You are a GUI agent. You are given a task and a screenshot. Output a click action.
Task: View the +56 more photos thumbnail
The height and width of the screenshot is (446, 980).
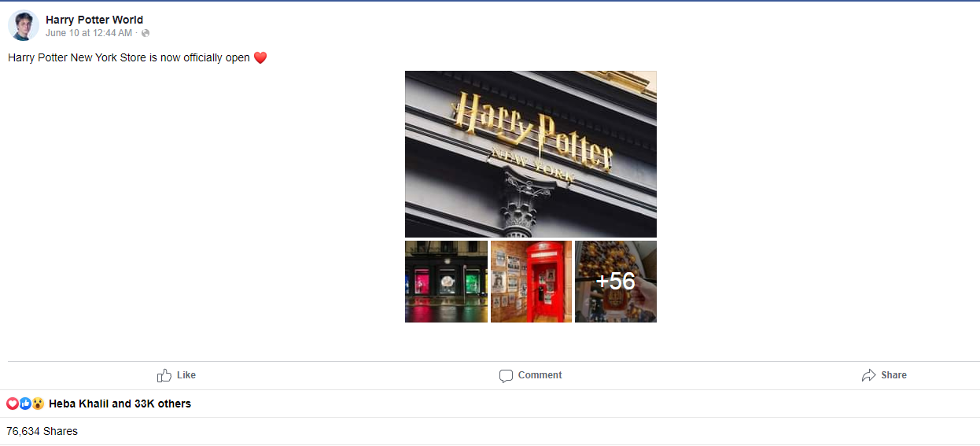(x=616, y=282)
